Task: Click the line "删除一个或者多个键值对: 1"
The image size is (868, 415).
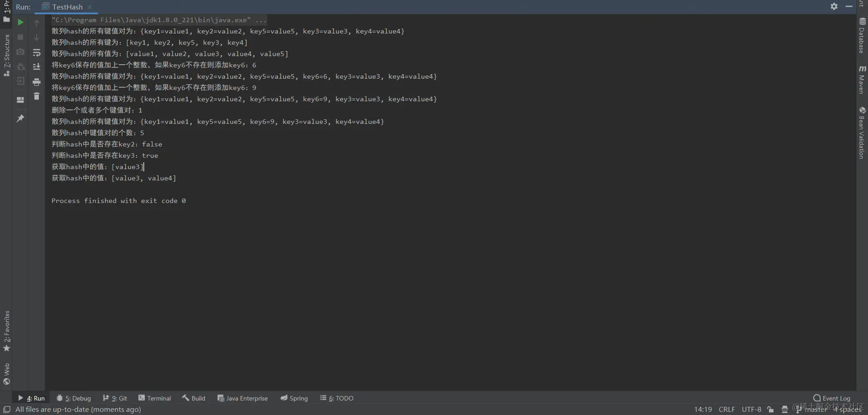Action: coord(97,110)
